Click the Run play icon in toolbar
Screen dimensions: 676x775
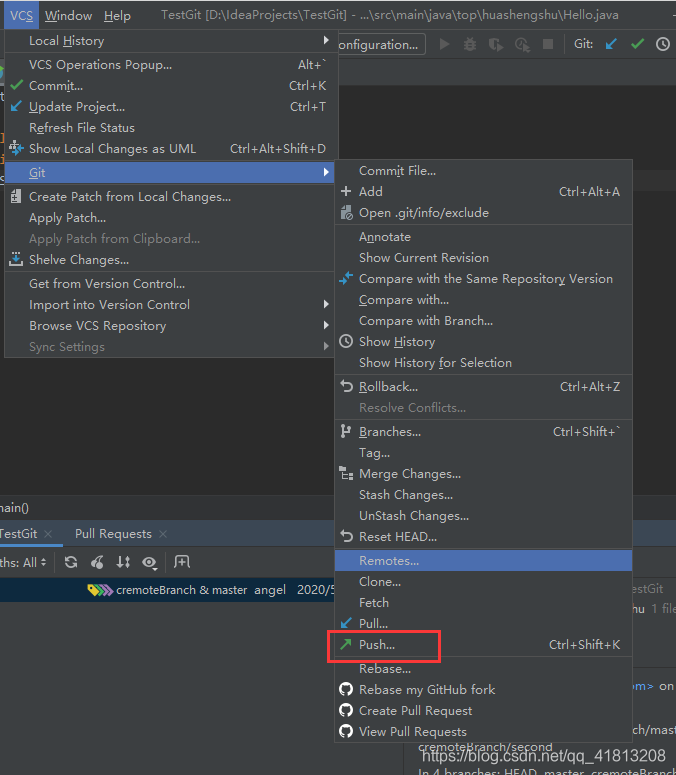444,44
